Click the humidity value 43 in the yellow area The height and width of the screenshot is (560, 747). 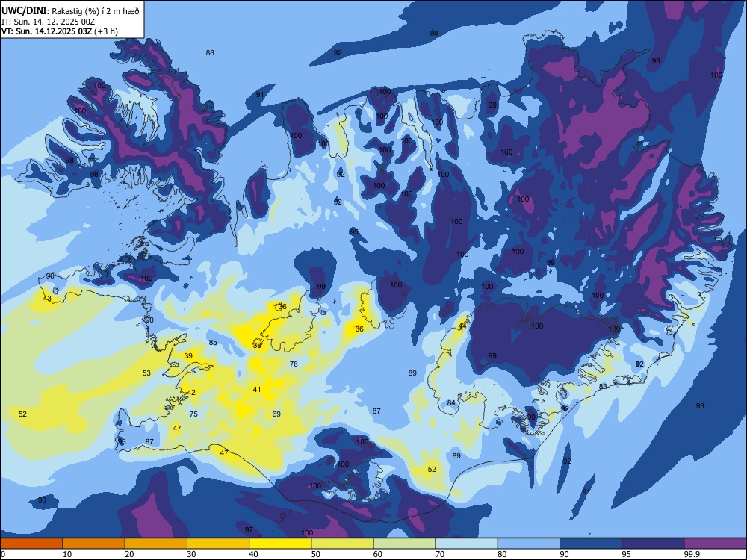[x=47, y=299]
